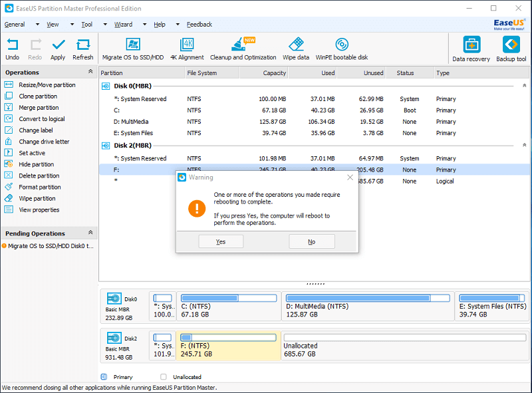
Task: Open the View menu
Action: (53, 25)
